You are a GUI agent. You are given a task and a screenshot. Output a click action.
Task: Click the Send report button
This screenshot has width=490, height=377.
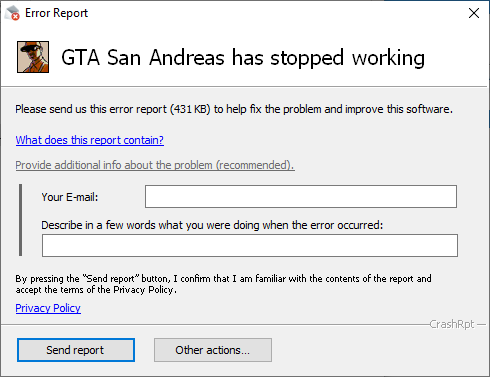[x=76, y=350]
